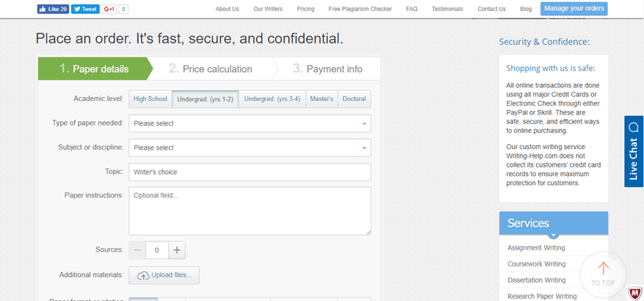Screen dimensions: 644x301
Task: Click the Manage your orders button
Action: pyautogui.click(x=574, y=9)
